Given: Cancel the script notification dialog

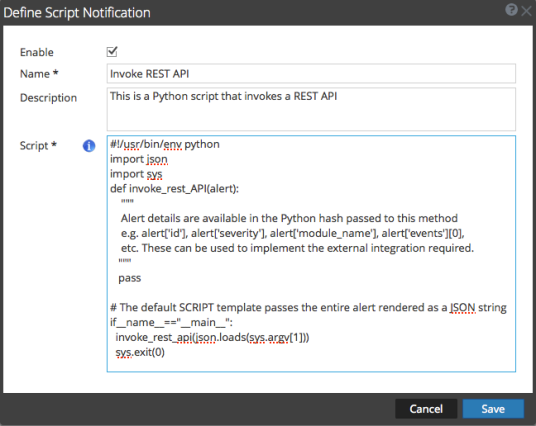Looking at the screenshot, I should [426, 409].
